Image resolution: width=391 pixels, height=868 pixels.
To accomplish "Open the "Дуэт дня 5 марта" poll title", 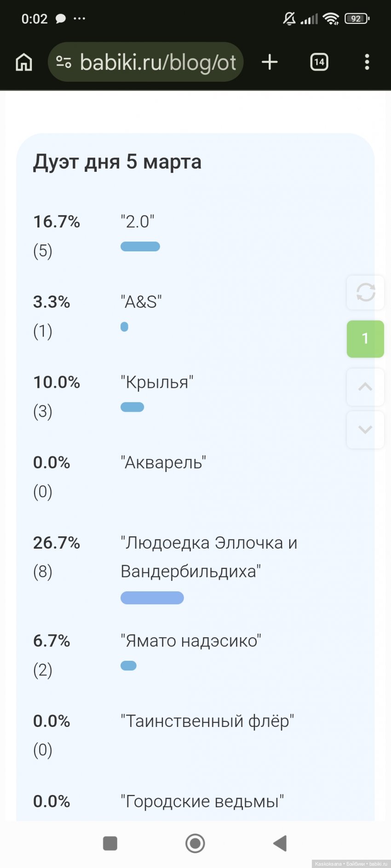I will [x=117, y=162].
